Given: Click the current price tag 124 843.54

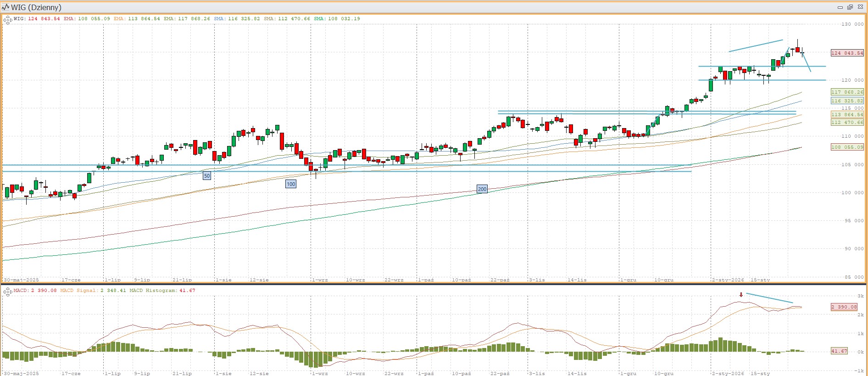Looking at the screenshot, I should tap(847, 53).
